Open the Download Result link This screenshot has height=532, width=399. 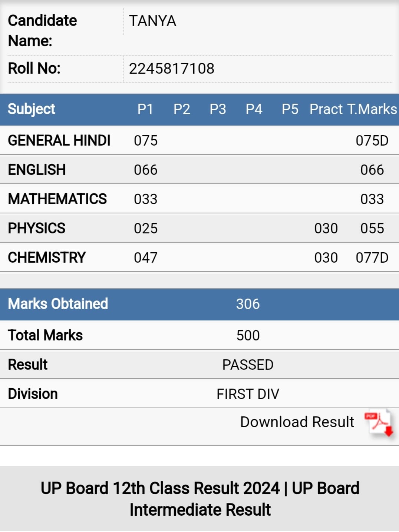pyautogui.click(x=297, y=422)
